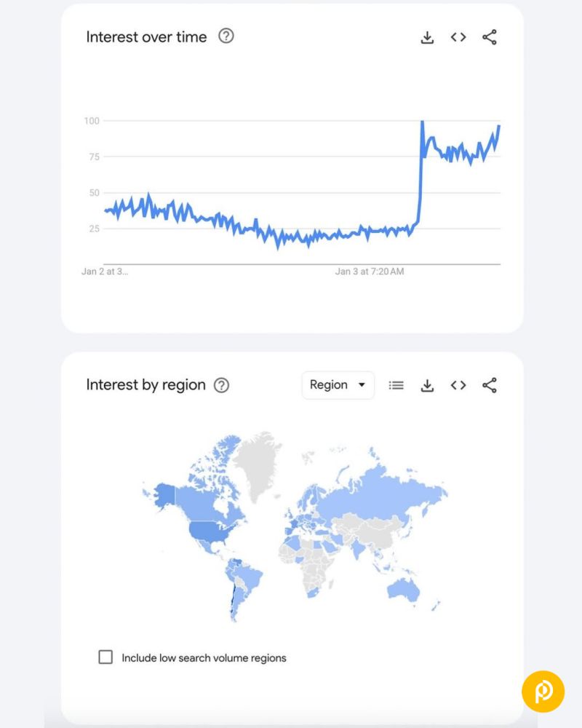Enable Include low search volume regions
The width and height of the screenshot is (582, 728).
coord(105,657)
